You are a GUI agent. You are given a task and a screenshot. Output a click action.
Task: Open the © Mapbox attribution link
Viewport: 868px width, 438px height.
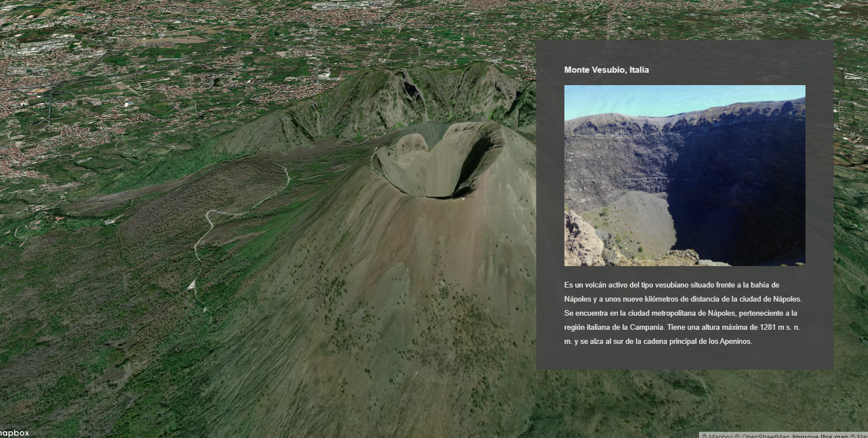[718, 435]
